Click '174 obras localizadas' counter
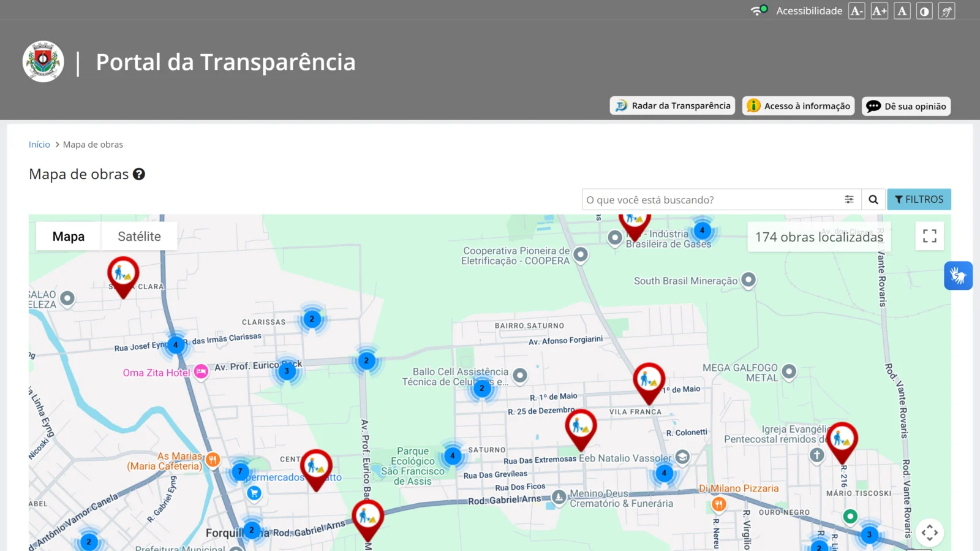Screen dimensions: 980x551 click(819, 237)
